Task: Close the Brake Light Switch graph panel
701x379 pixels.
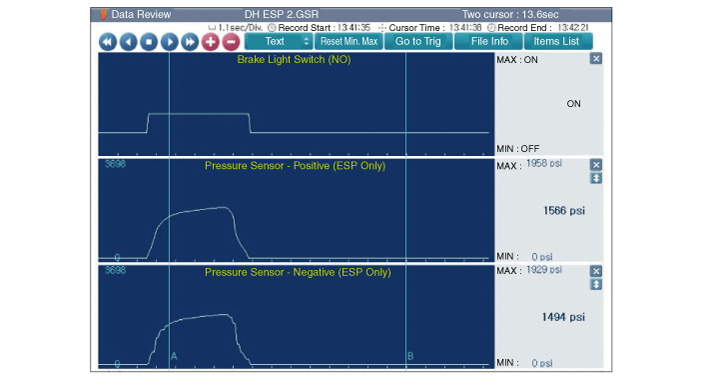Action: (x=595, y=59)
